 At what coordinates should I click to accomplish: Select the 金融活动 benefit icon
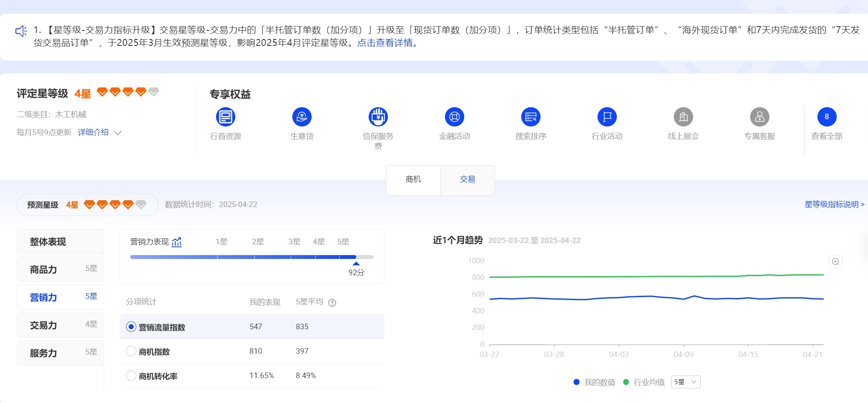click(454, 117)
